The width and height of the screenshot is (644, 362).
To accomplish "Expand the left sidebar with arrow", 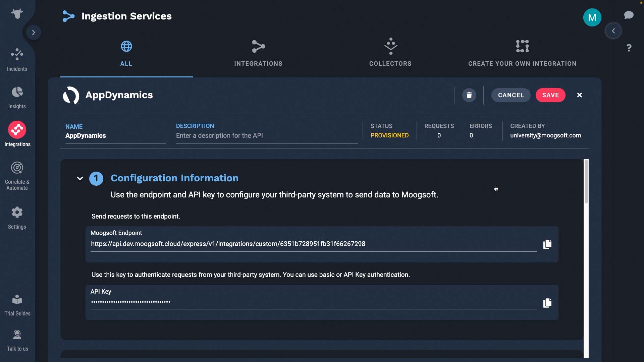I will (34, 33).
